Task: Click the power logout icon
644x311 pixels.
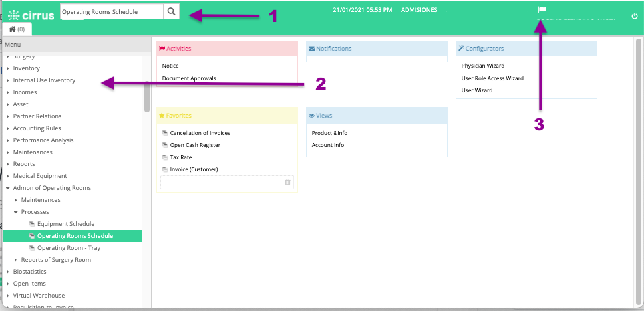Action: coord(634,17)
